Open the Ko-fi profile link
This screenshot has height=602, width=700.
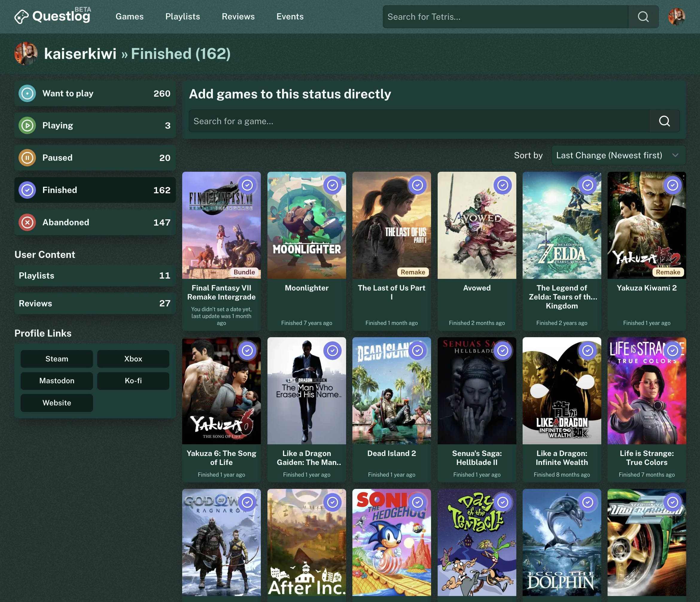point(133,381)
